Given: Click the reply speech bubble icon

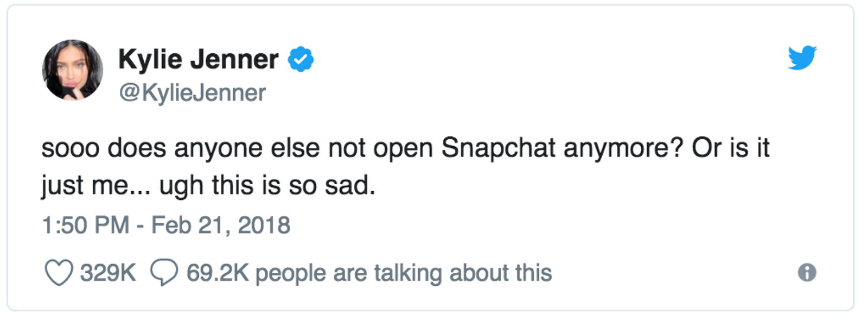Looking at the screenshot, I should click(164, 273).
